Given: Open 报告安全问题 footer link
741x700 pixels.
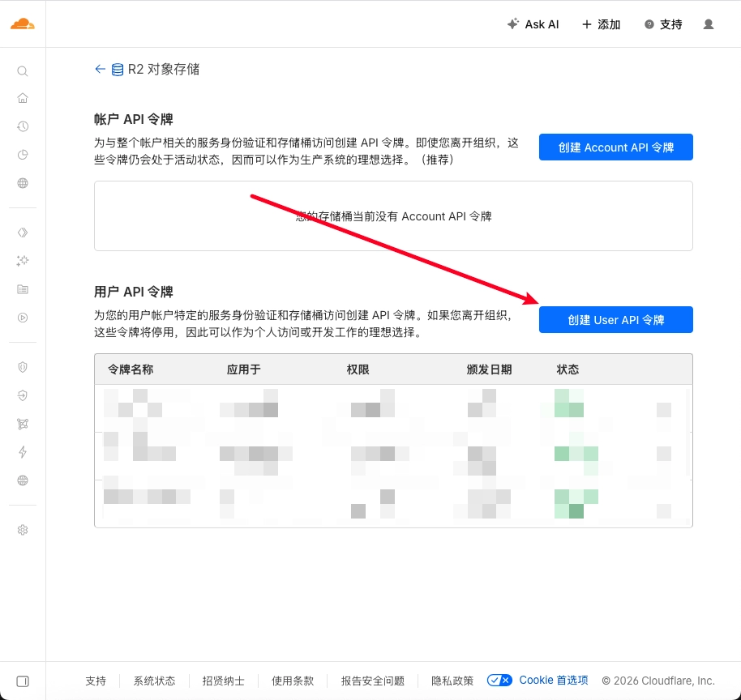Looking at the screenshot, I should [373, 681].
